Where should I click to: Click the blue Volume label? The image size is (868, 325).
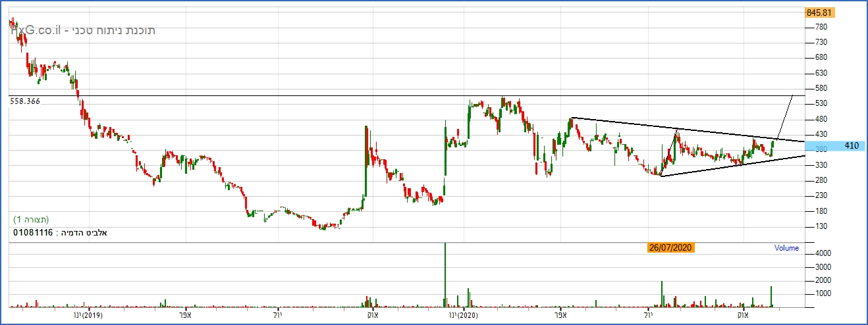[787, 248]
